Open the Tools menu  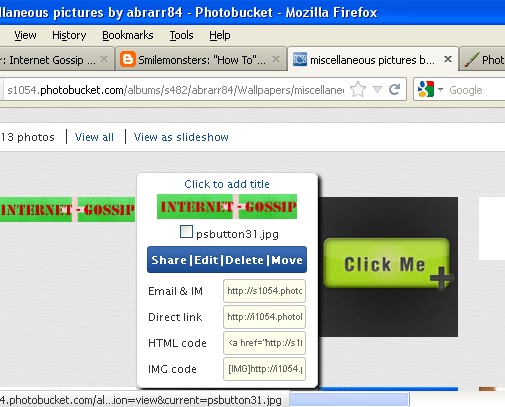tap(181, 35)
